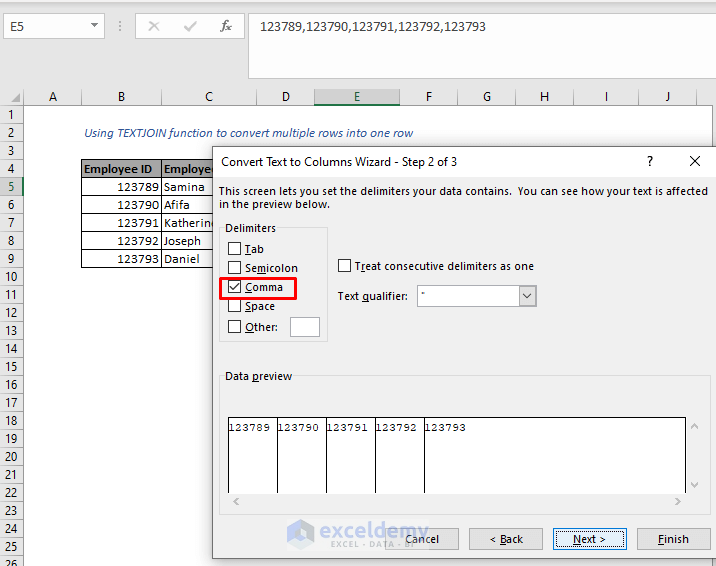Click cell containing 123790
Image resolution: width=716 pixels, height=566 pixels.
[x=121, y=205]
